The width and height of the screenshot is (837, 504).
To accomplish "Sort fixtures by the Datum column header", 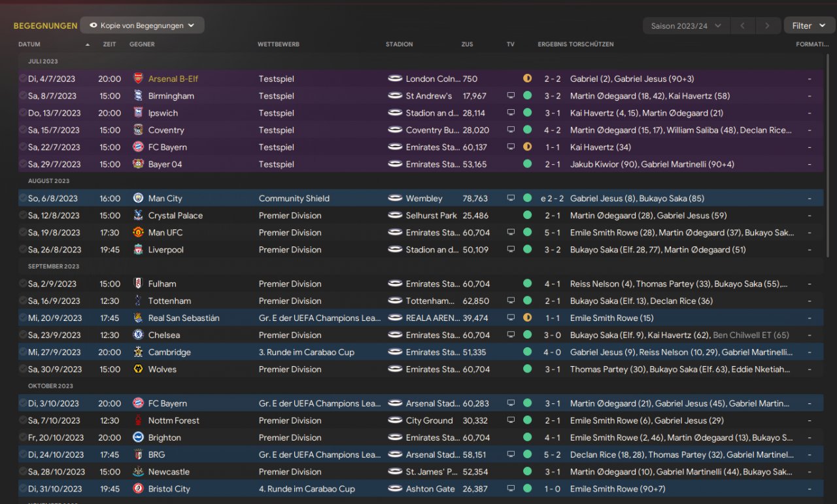I will pyautogui.click(x=29, y=44).
